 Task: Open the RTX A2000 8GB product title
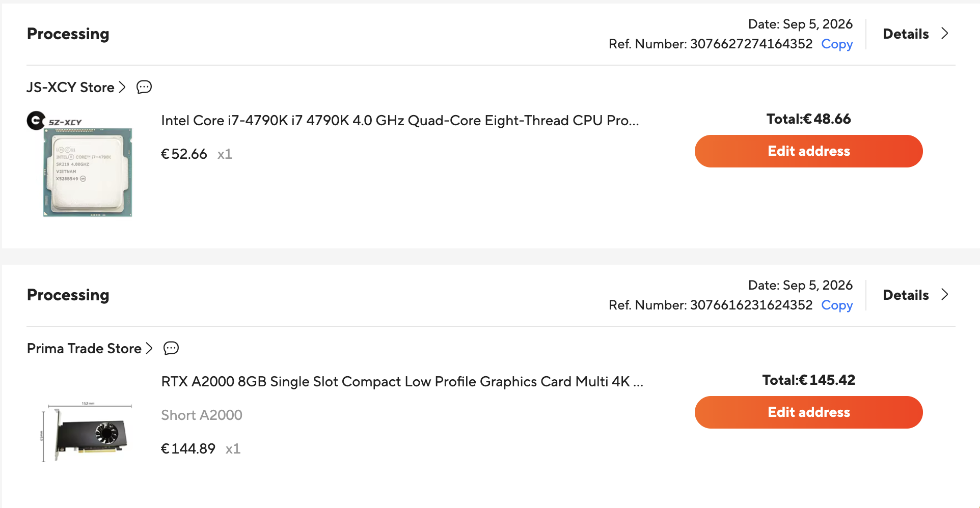402,382
